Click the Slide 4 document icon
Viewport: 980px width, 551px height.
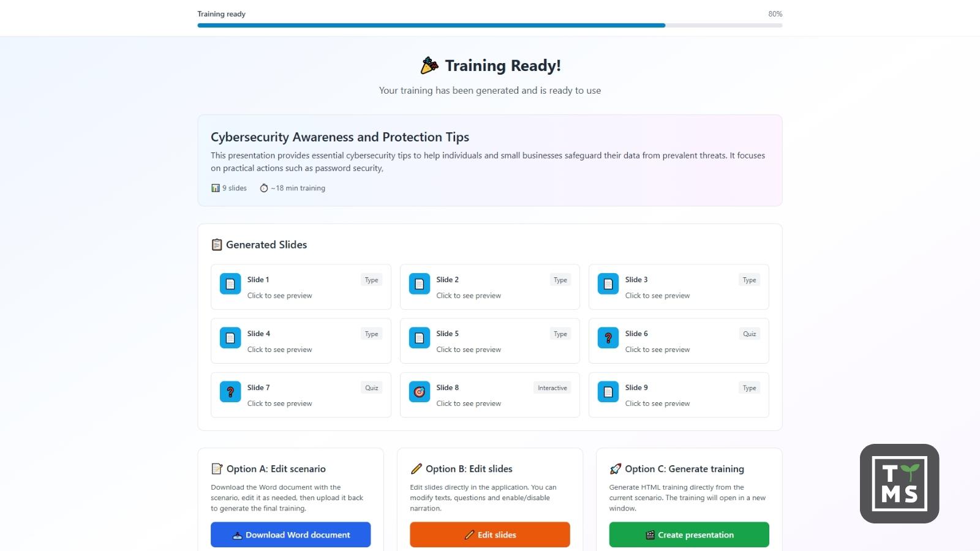click(230, 338)
